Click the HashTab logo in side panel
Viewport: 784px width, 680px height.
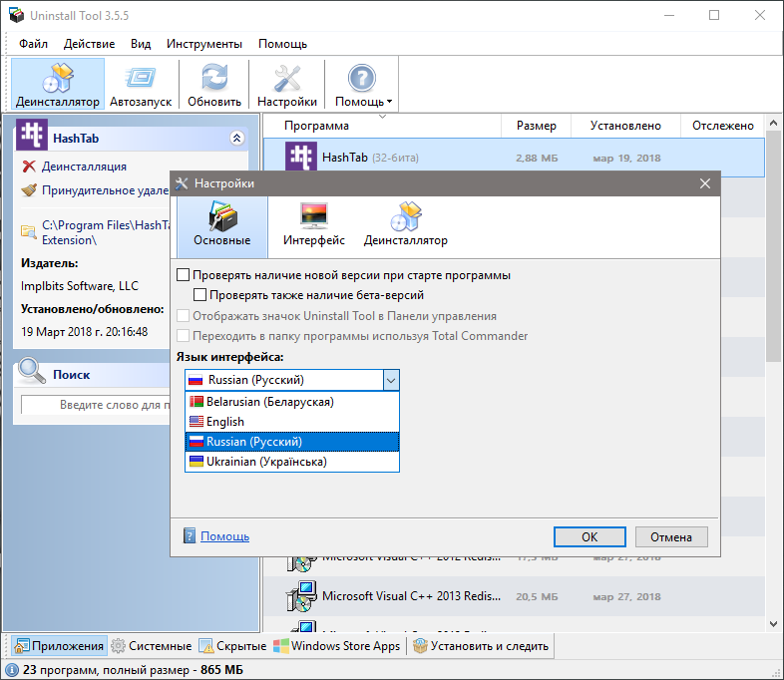[32, 135]
